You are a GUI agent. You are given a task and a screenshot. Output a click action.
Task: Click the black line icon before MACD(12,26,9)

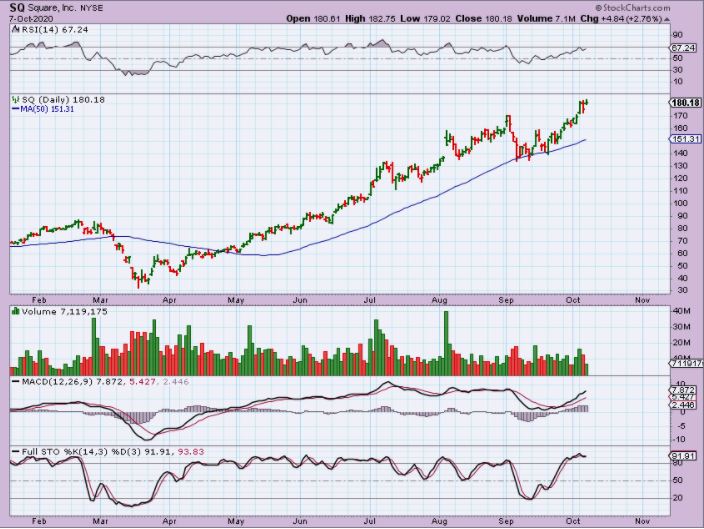coord(16,382)
